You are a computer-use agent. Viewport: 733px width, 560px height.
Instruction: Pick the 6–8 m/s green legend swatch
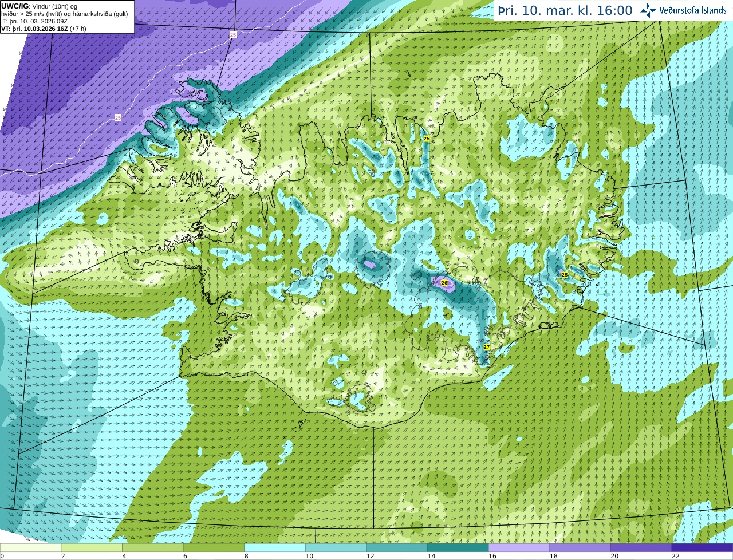[x=214, y=547]
